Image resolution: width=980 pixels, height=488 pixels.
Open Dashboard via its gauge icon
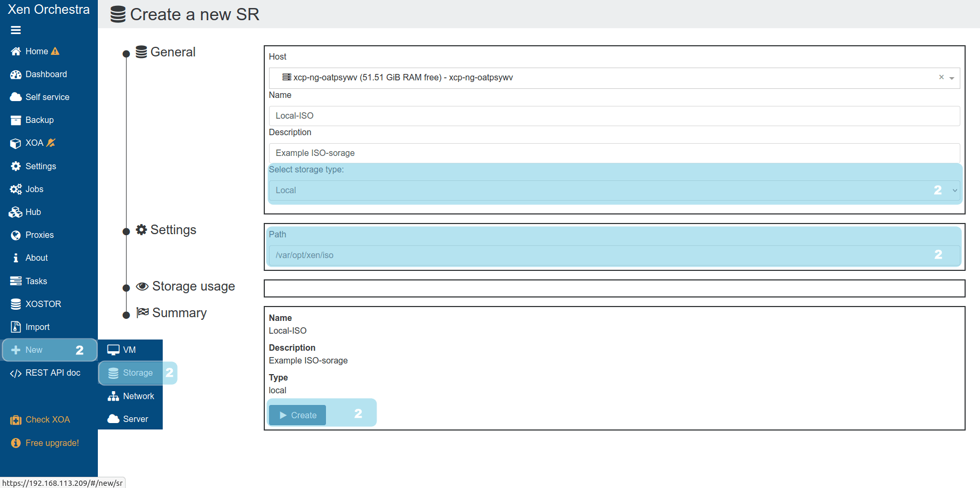(16, 75)
